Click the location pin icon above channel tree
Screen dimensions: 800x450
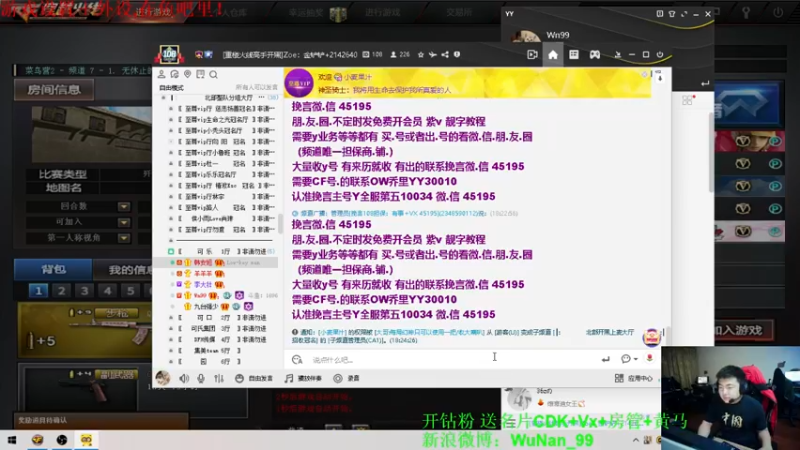click(x=188, y=74)
